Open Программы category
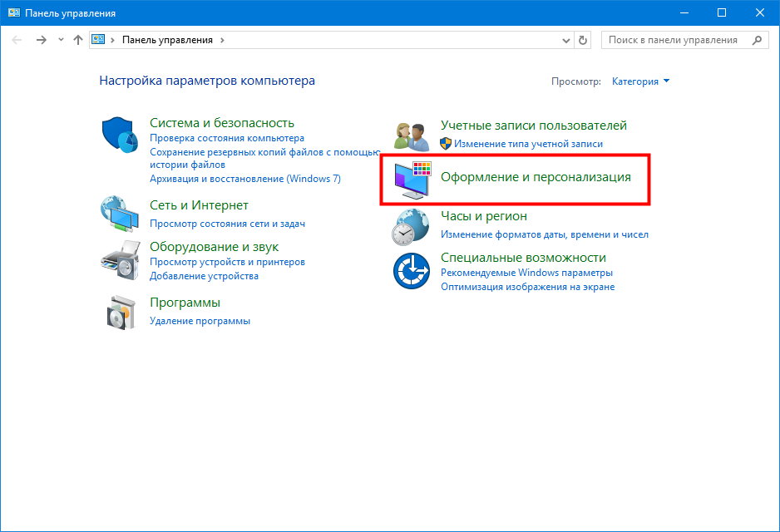Screen dimensions: 780x532 pyautogui.click(x=185, y=303)
